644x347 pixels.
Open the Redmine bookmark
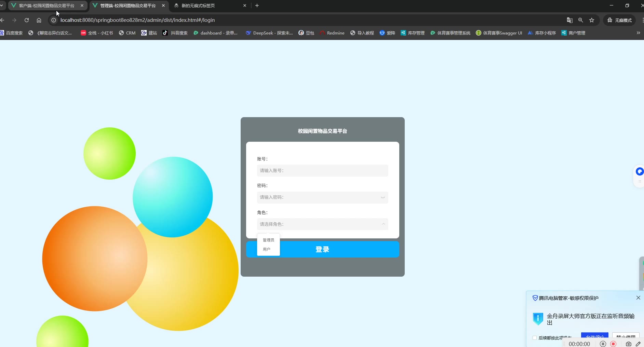(x=332, y=33)
